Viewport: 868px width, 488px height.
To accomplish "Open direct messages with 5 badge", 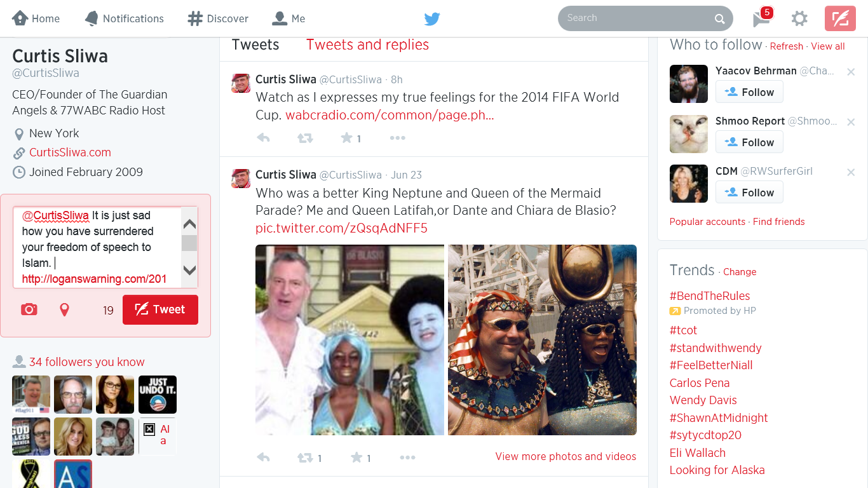I will click(762, 18).
